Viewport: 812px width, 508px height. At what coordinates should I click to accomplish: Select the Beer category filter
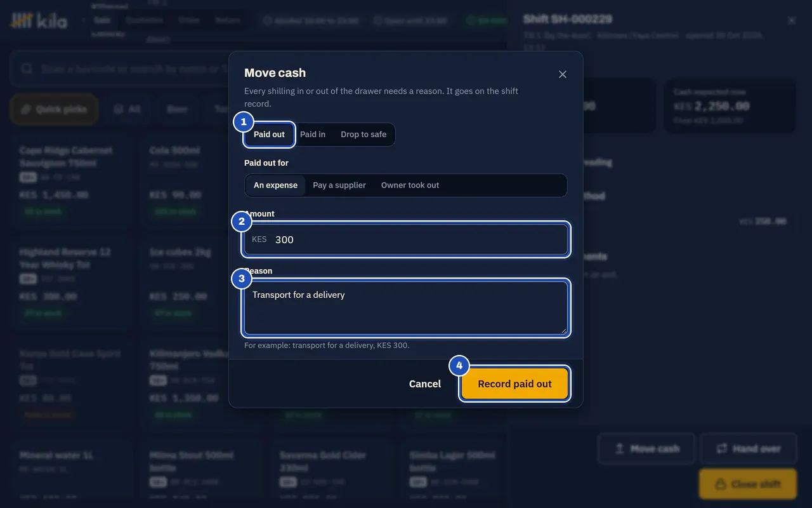point(177,109)
